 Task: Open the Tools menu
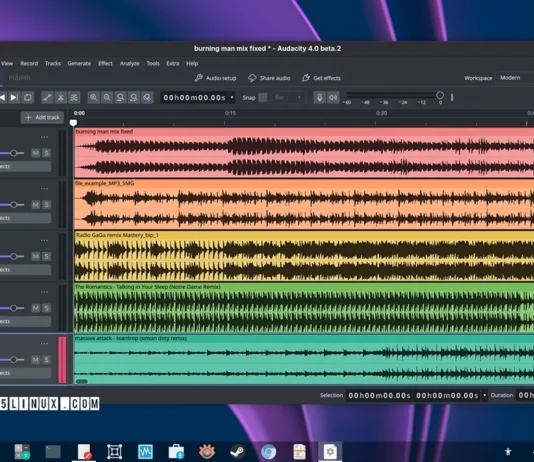pos(153,64)
